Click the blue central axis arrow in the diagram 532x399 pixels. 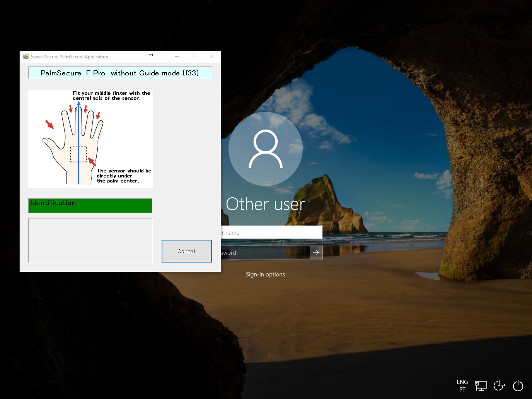(x=79, y=143)
